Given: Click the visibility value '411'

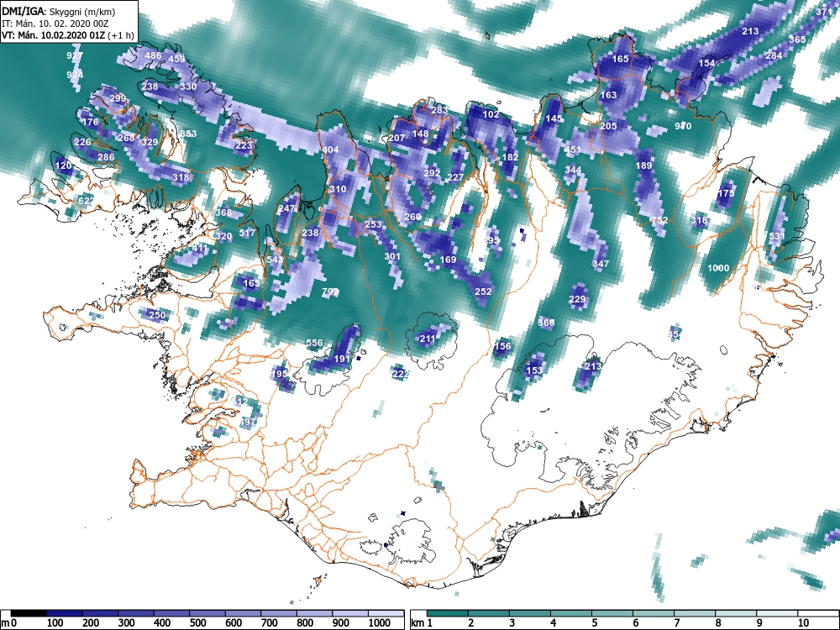Looking at the screenshot, I should coord(199,248).
